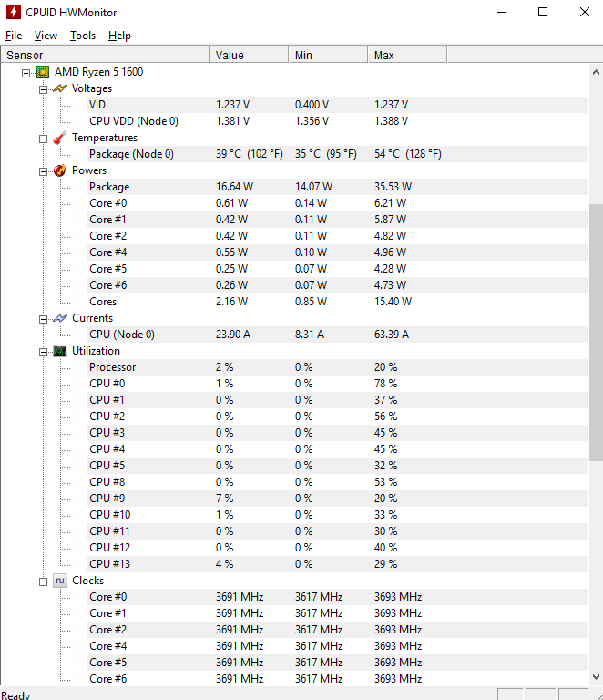Collapse the Utilization tree branch

43,352
